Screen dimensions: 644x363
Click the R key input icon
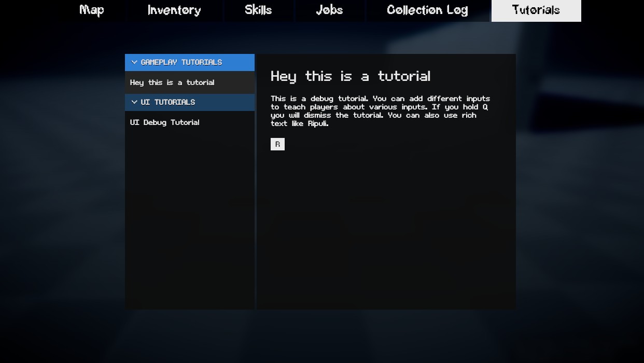(x=277, y=144)
